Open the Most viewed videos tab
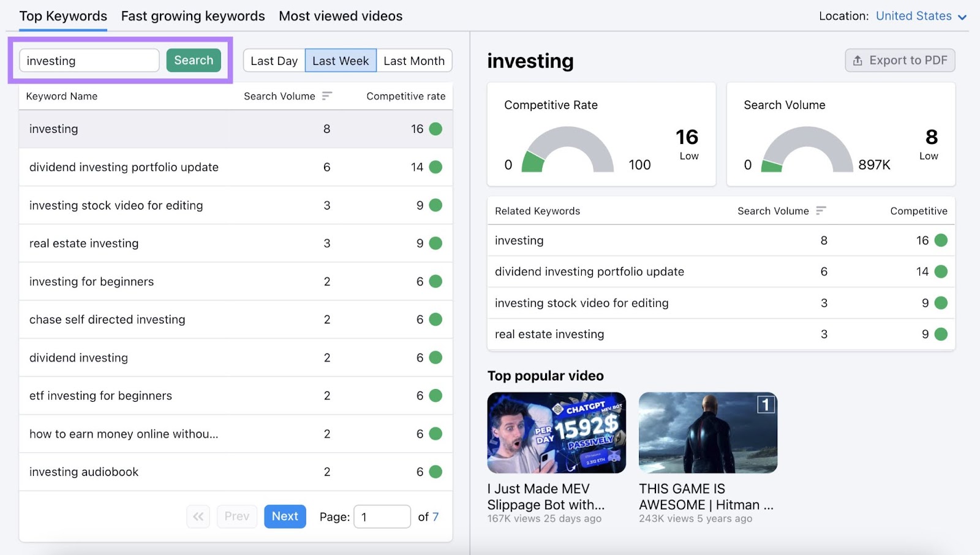The image size is (980, 555). [x=340, y=16]
